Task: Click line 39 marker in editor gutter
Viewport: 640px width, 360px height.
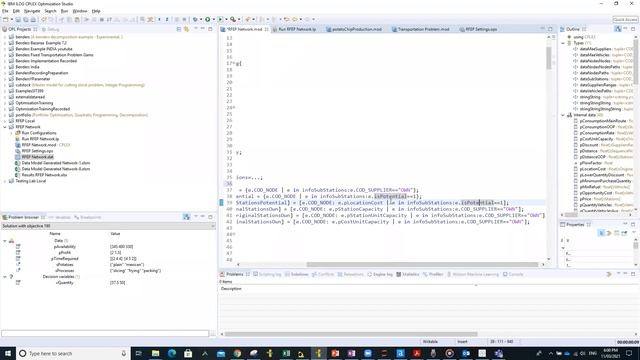Action: pyautogui.click(x=222, y=202)
